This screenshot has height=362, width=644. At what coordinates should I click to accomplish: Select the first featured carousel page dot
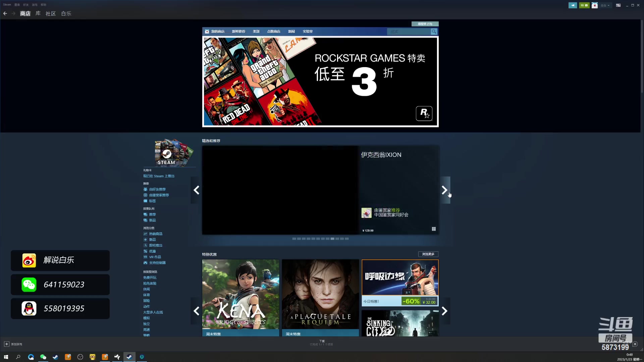(x=294, y=239)
